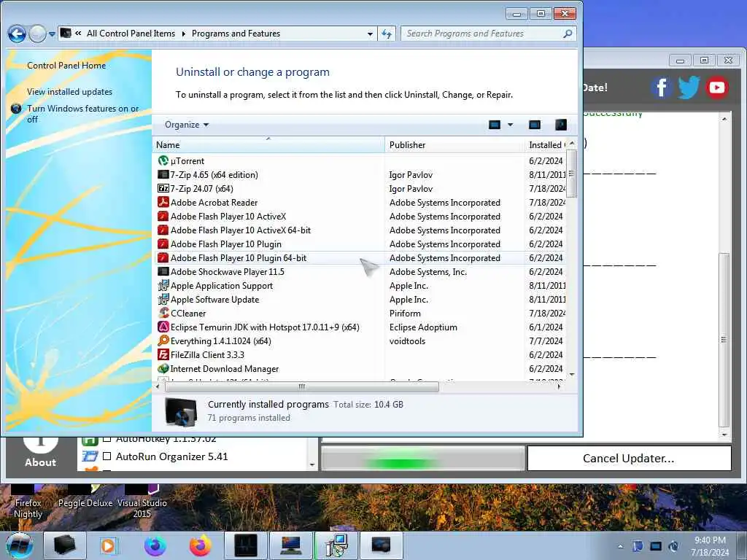Image resolution: width=747 pixels, height=560 pixels.
Task: Sort by the Publisher column header
Action: pyautogui.click(x=454, y=145)
